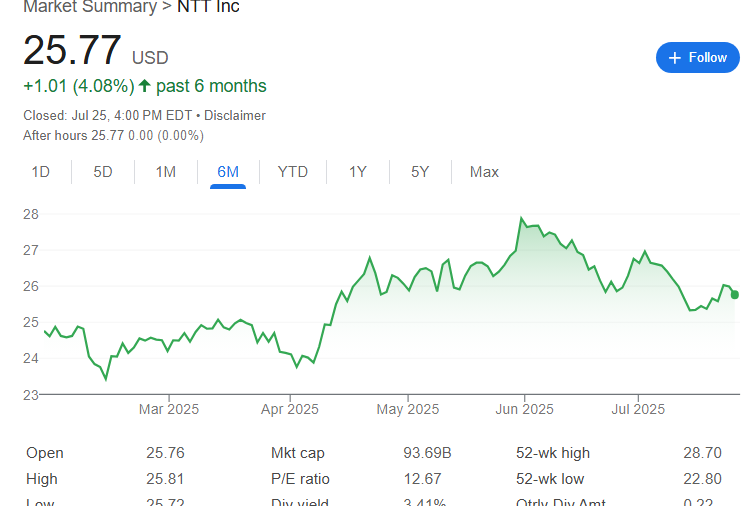The image size is (753, 506).
Task: Select the 5Y time range tab
Action: 420,172
